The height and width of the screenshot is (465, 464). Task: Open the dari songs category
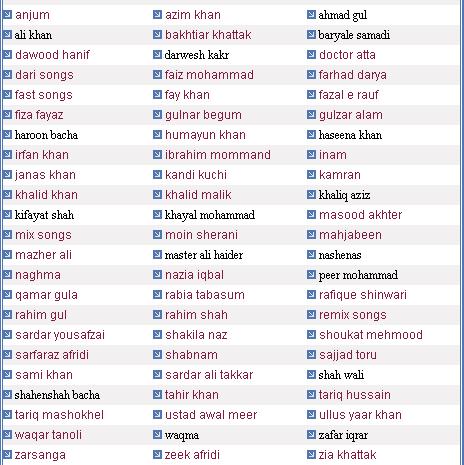pyautogui.click(x=44, y=75)
